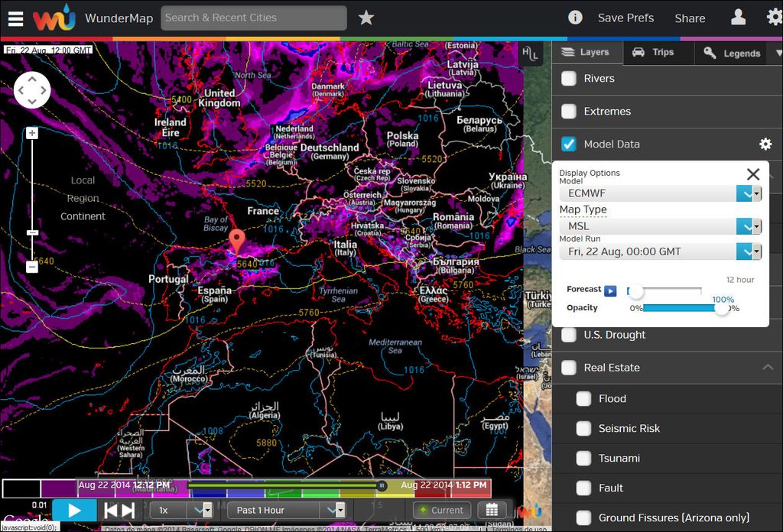Open Model Data settings gear
Image resolution: width=783 pixels, height=532 pixels.
coord(765,144)
